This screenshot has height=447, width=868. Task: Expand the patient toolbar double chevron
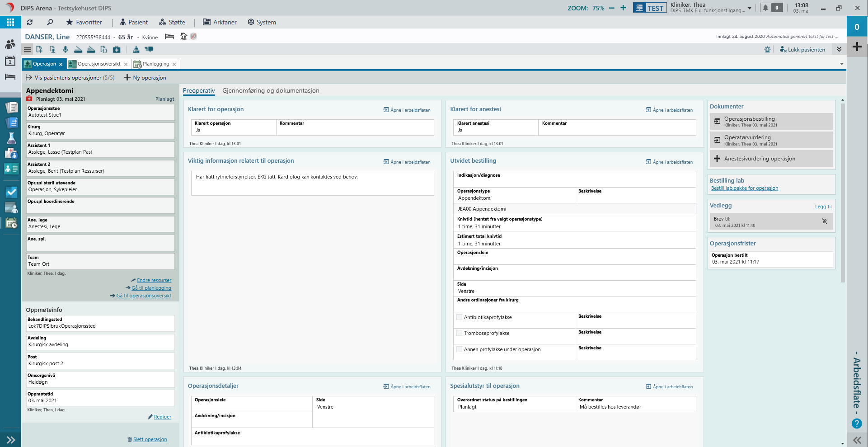[839, 49]
